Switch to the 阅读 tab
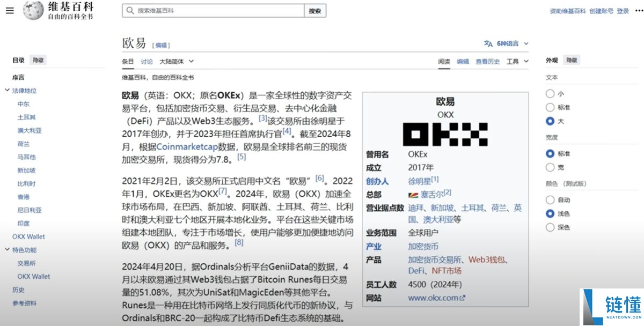Screen dimensions: 644x326 pyautogui.click(x=444, y=62)
